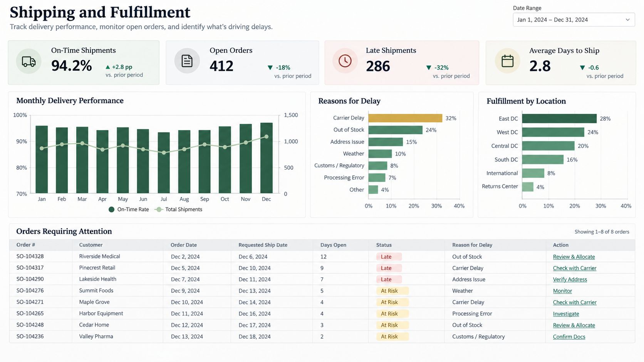
Task: Click the Dec 18, 2024 requested ship date
Action: point(255,337)
